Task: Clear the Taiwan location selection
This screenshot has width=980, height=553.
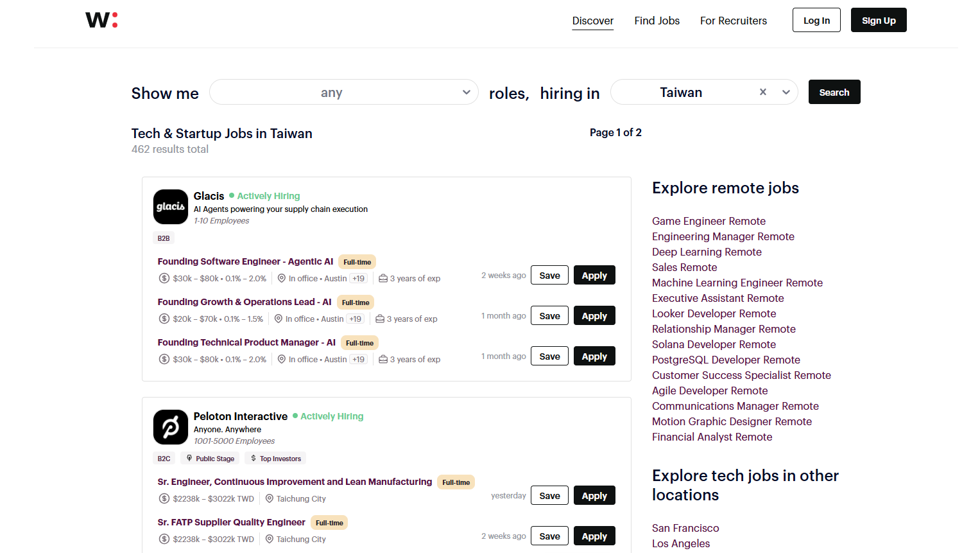Action: [763, 92]
